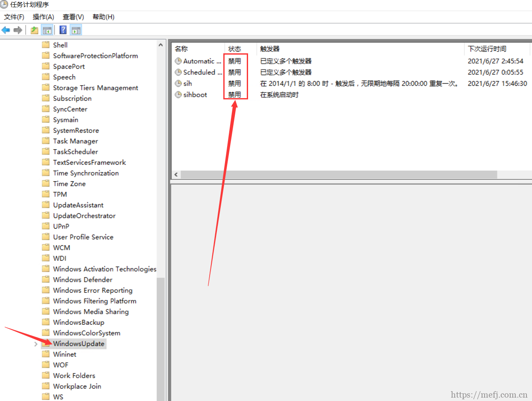Select the Scheduled task row name
532x401 pixels.
(203, 72)
